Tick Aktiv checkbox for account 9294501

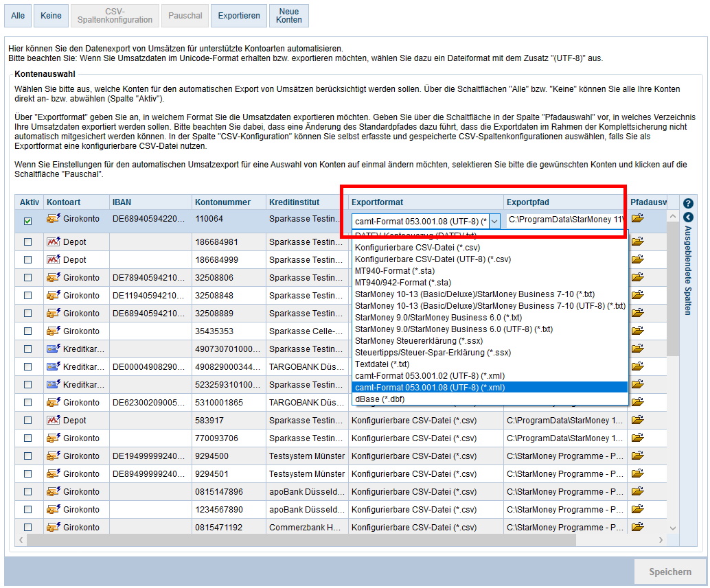28,474
